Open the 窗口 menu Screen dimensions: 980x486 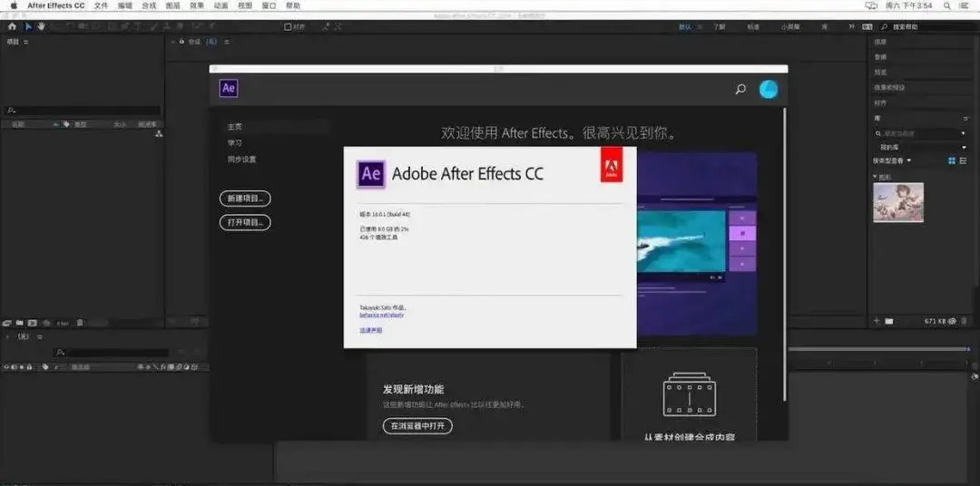tap(269, 5)
